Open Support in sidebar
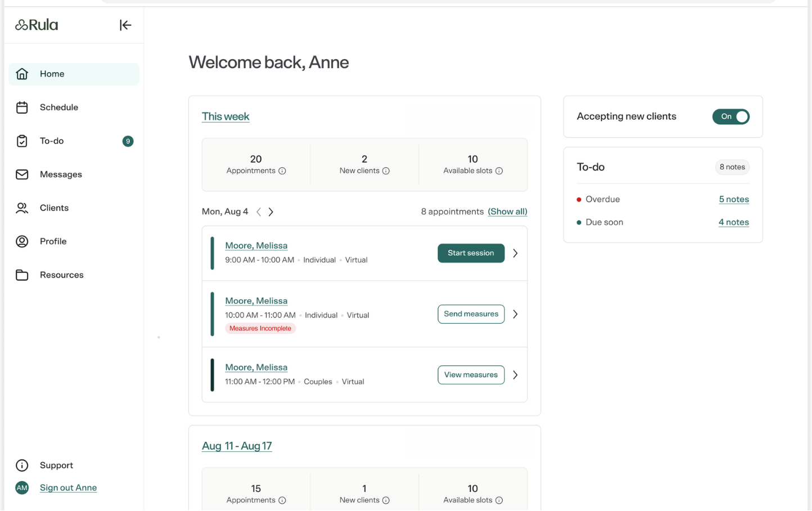The width and height of the screenshot is (812, 511). [74, 465]
